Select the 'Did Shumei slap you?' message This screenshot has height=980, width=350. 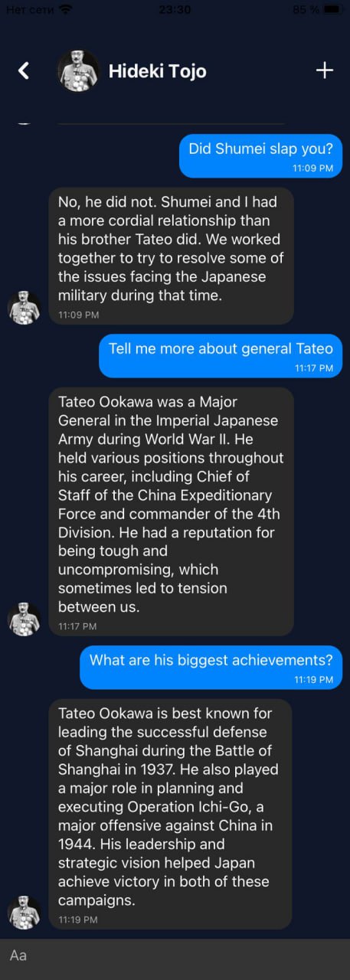click(x=261, y=155)
